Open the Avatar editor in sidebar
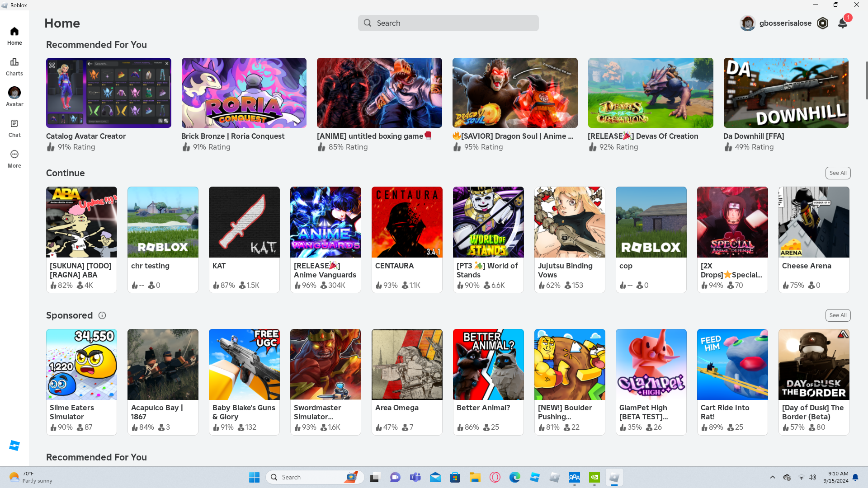The image size is (868, 488). tap(14, 97)
